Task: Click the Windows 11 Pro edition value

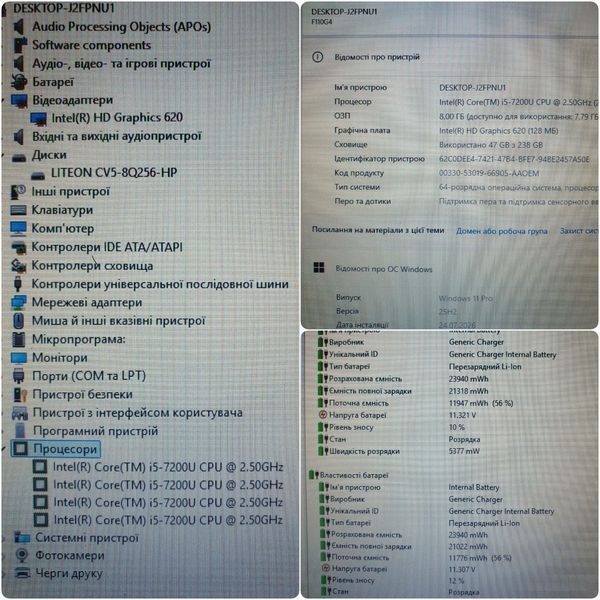Action: coord(466,298)
